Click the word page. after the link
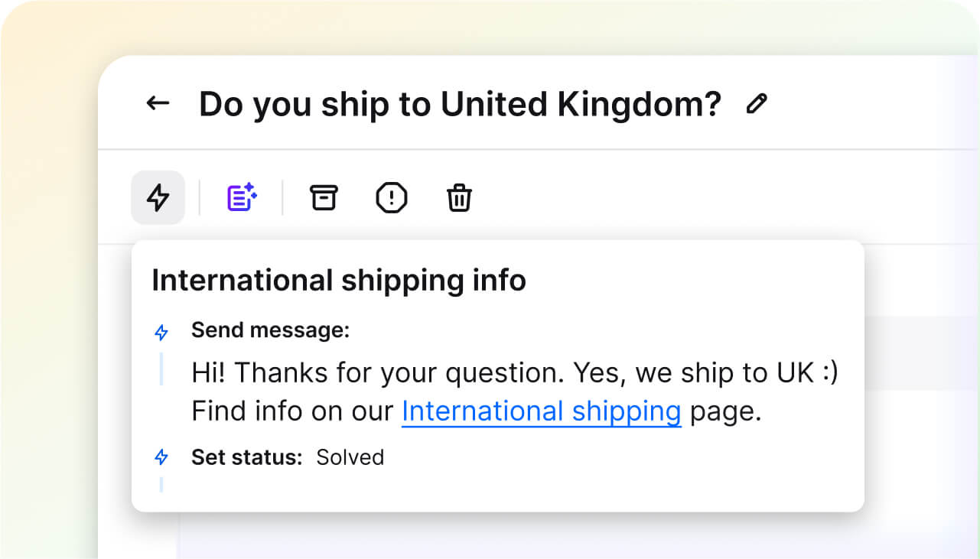This screenshot has height=559, width=980. click(x=725, y=411)
